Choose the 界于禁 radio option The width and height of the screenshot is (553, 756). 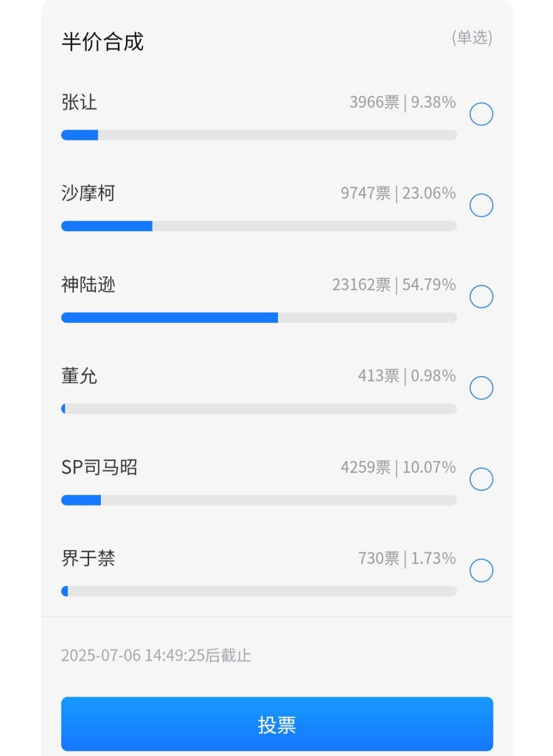click(481, 570)
